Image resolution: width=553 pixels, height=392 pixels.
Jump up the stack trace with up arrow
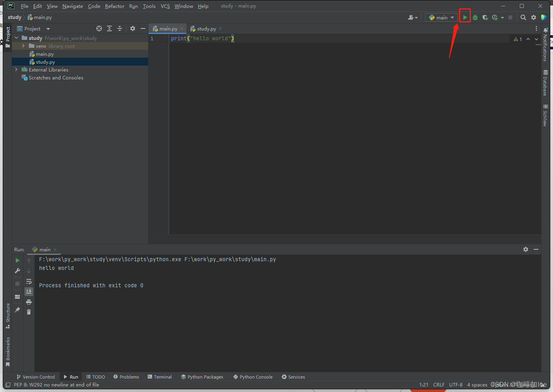pyautogui.click(x=29, y=260)
